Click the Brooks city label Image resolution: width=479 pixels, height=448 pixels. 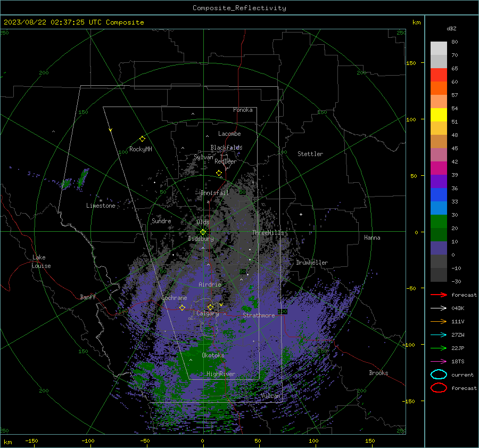pos(378,373)
